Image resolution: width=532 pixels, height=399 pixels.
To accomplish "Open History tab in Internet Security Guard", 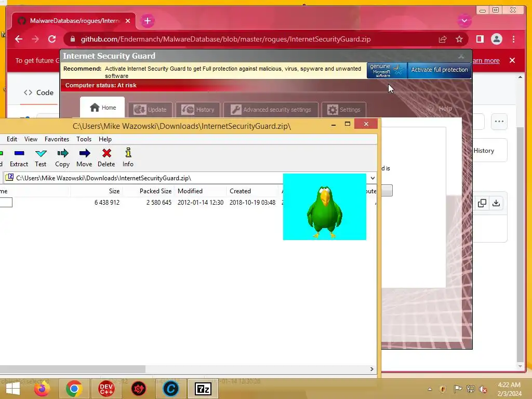I will (x=198, y=110).
